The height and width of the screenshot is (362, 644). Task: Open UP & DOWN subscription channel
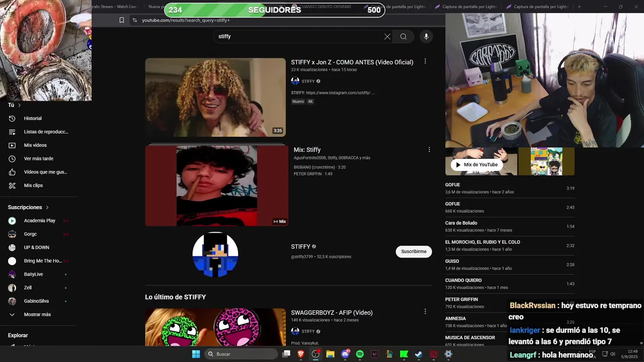[36, 247]
